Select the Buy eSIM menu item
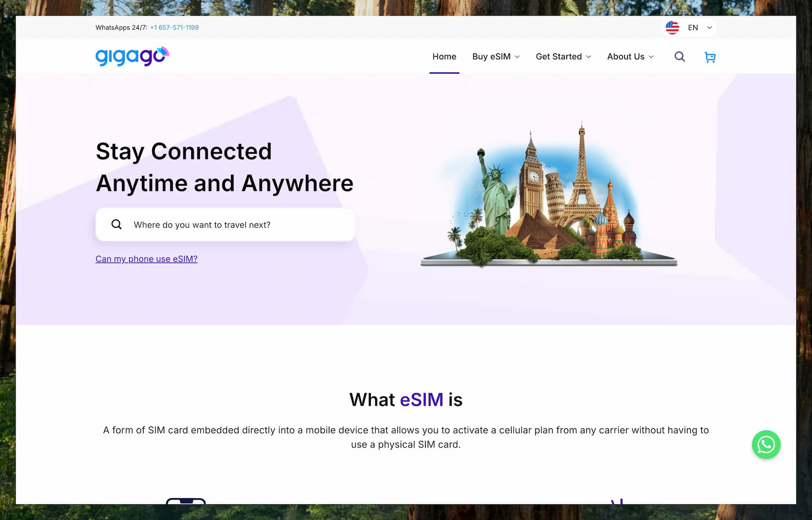The width and height of the screenshot is (812, 520). pos(496,56)
